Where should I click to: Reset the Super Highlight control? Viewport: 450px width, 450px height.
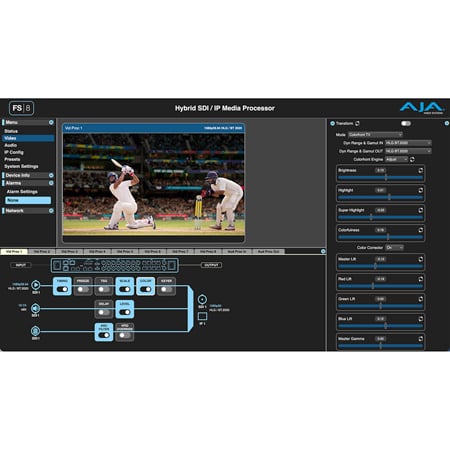(420, 210)
